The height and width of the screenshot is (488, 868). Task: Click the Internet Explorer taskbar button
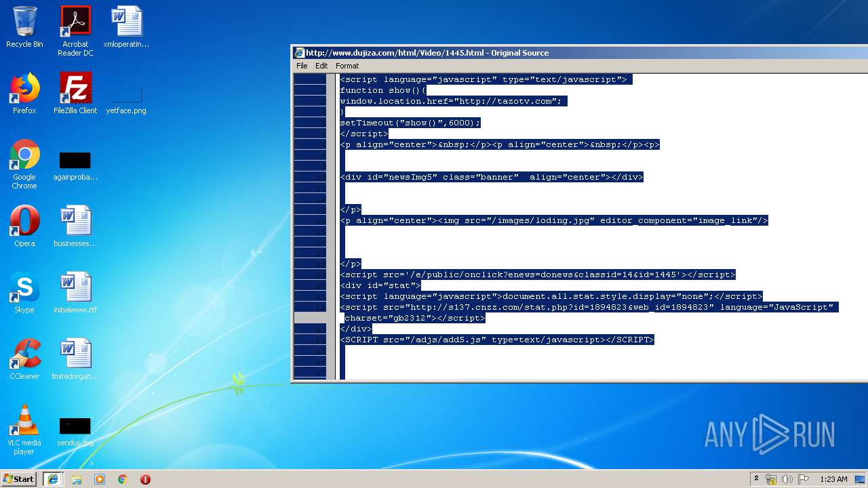coord(53,479)
